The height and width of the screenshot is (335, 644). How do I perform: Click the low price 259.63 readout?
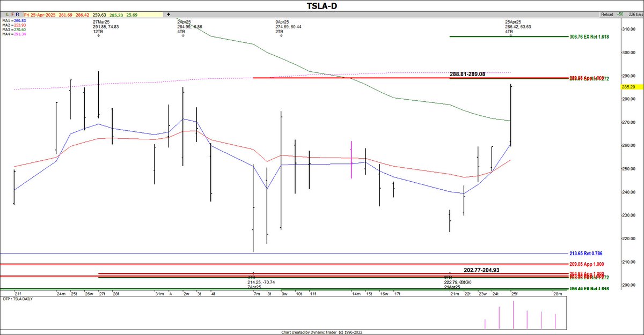99,15
